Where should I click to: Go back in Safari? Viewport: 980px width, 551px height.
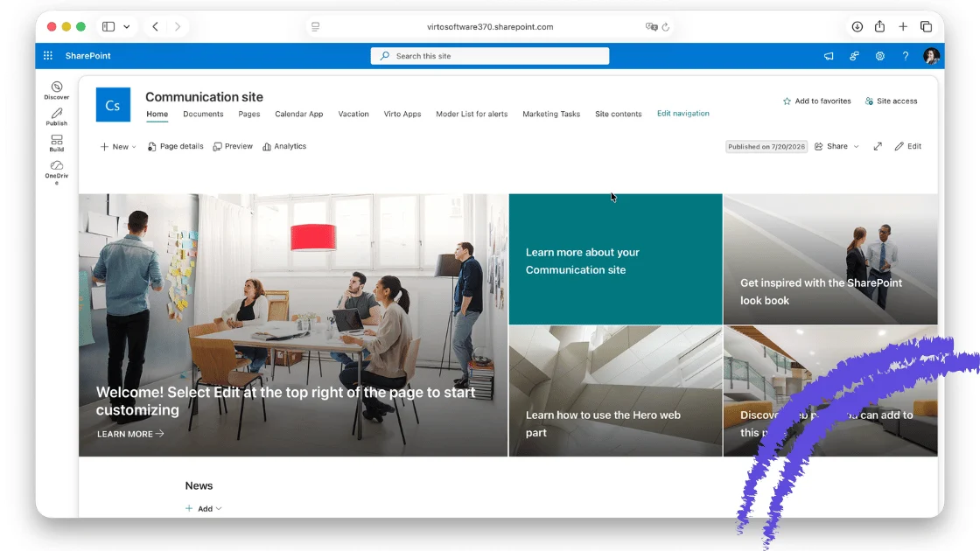[155, 27]
